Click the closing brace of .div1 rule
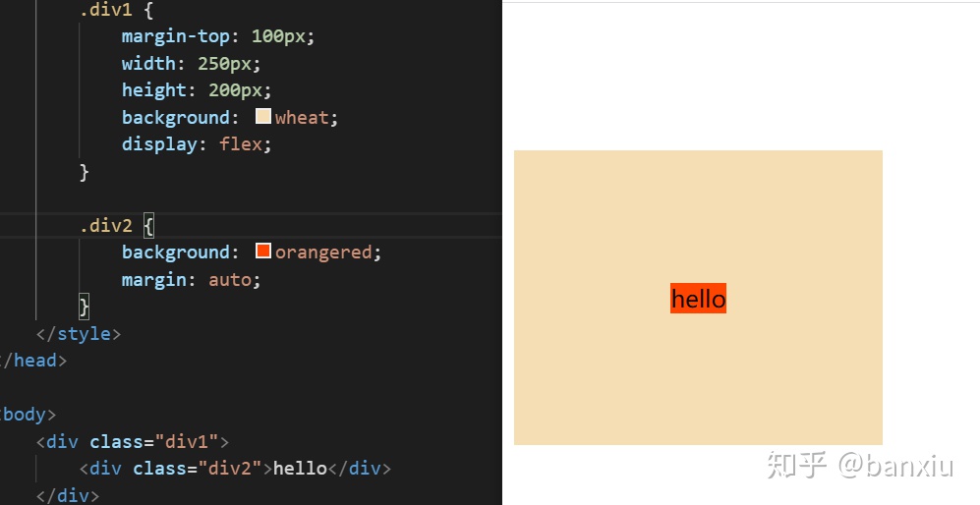Viewport: 980px width, 505px height. (85, 172)
